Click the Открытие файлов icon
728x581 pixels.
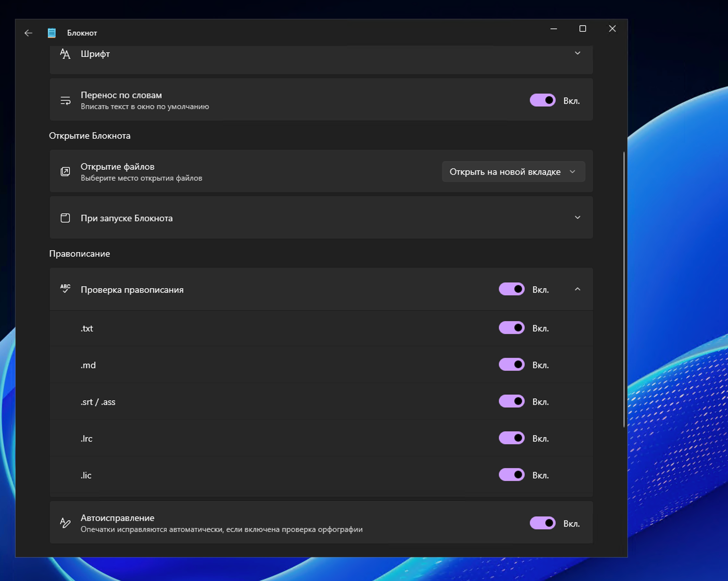pyautogui.click(x=65, y=172)
